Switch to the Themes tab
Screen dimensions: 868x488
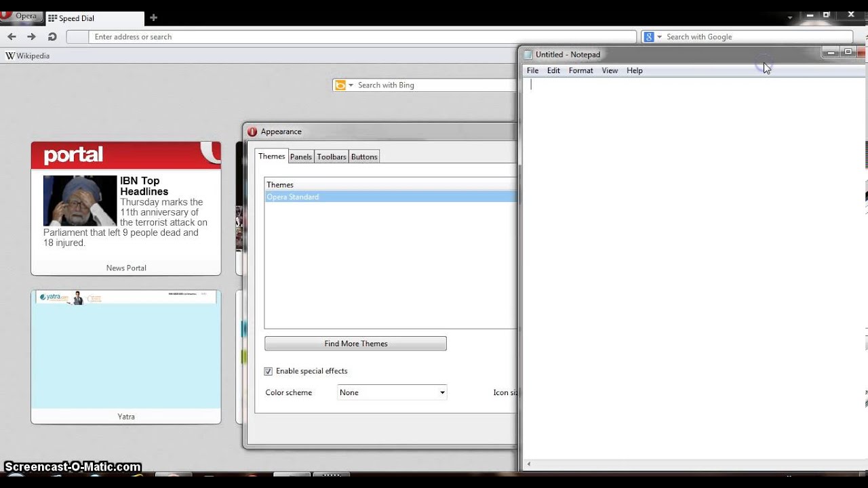click(272, 156)
